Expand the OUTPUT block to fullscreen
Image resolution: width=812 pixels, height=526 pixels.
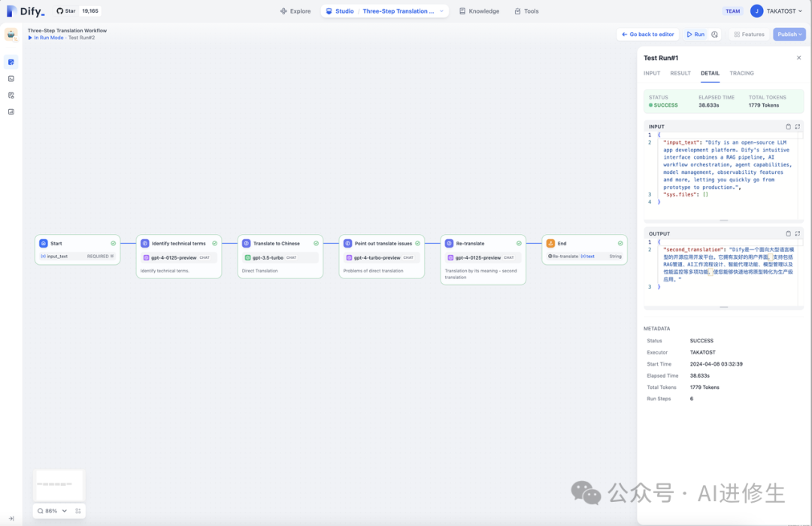click(x=798, y=234)
